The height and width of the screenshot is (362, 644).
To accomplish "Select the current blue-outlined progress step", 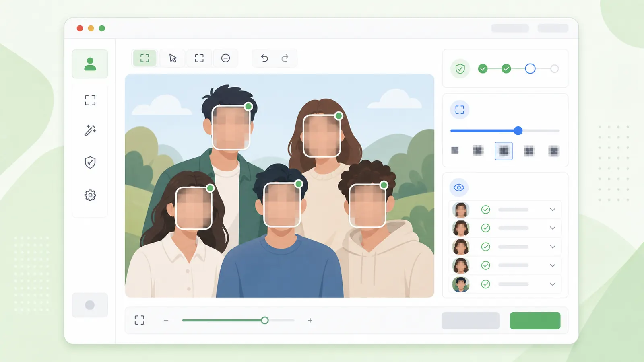I will [530, 69].
